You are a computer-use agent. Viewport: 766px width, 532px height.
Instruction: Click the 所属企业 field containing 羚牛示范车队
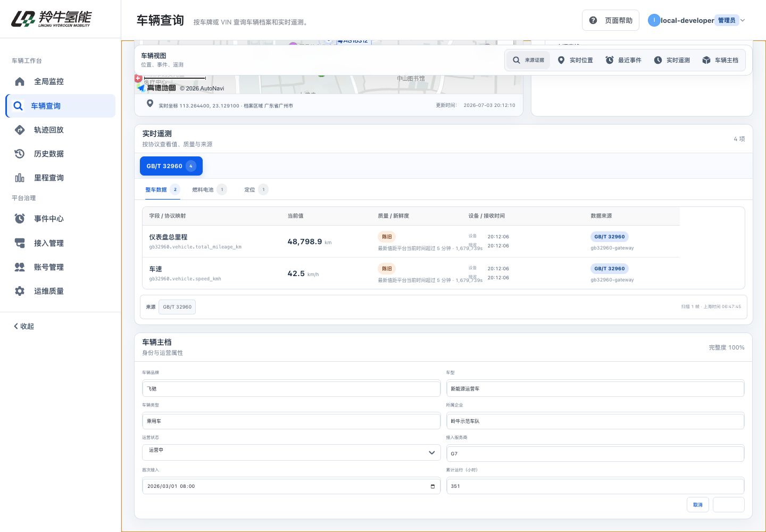click(x=595, y=421)
